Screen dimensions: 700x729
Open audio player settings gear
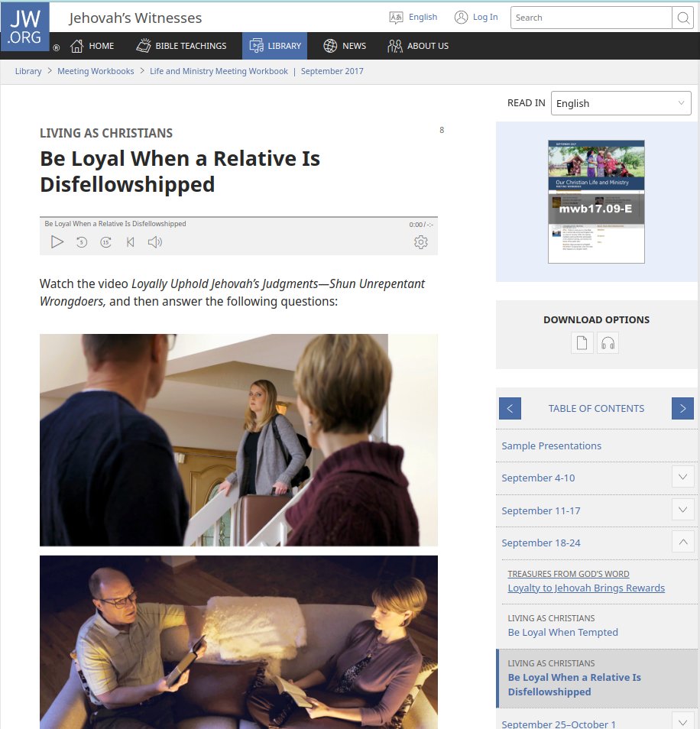[x=420, y=241]
